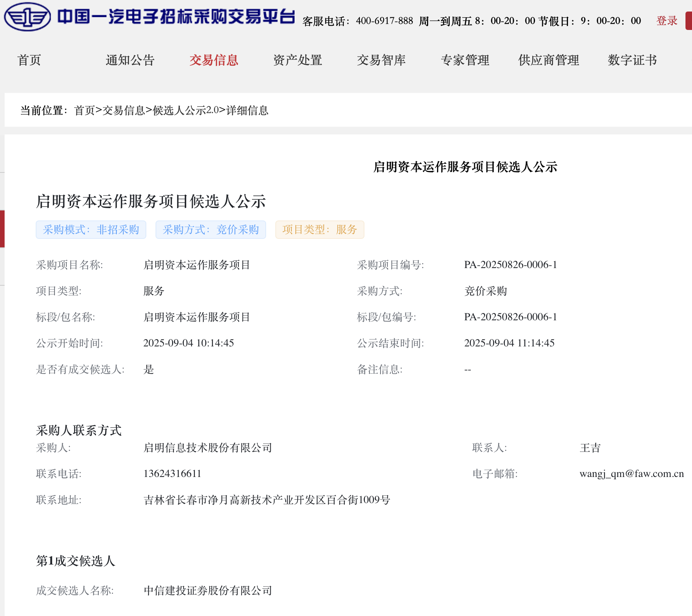Click the candidate name 中信建投证券股份有限公司
This screenshot has width=692, height=616.
208,591
